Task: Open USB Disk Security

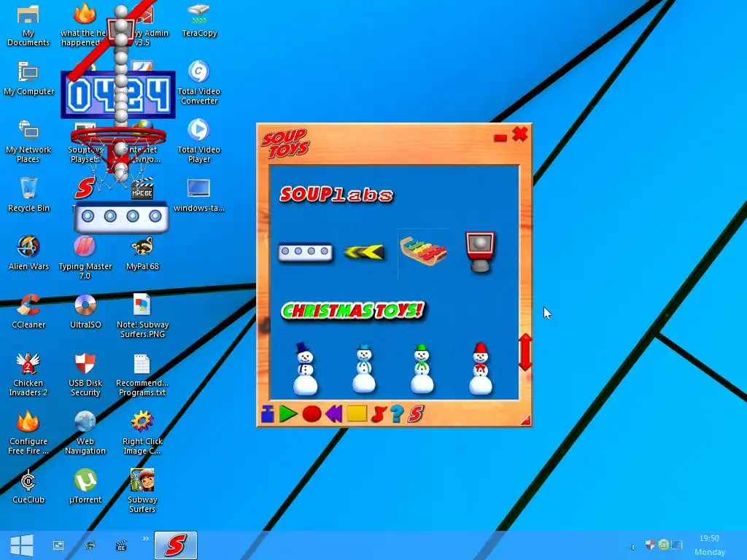Action: (85, 375)
